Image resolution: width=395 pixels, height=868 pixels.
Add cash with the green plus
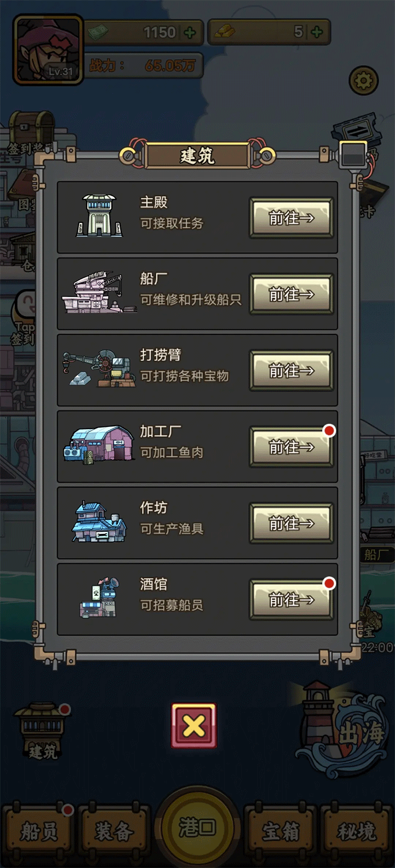190,32
